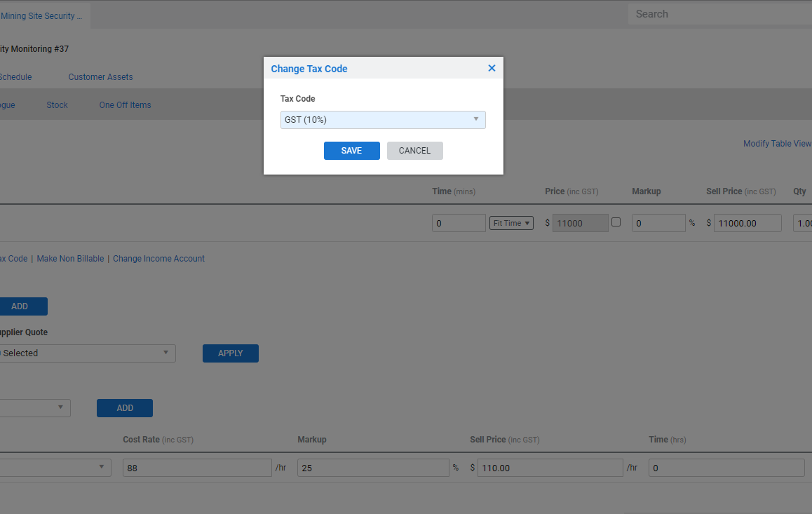This screenshot has width=812, height=514.
Task: Click the Time hrs field
Action: click(x=726, y=468)
